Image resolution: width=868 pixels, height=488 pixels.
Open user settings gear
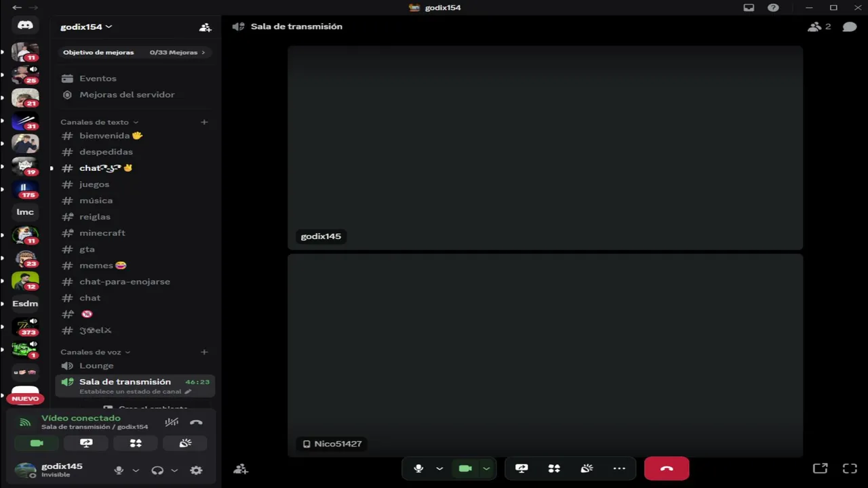point(196,470)
